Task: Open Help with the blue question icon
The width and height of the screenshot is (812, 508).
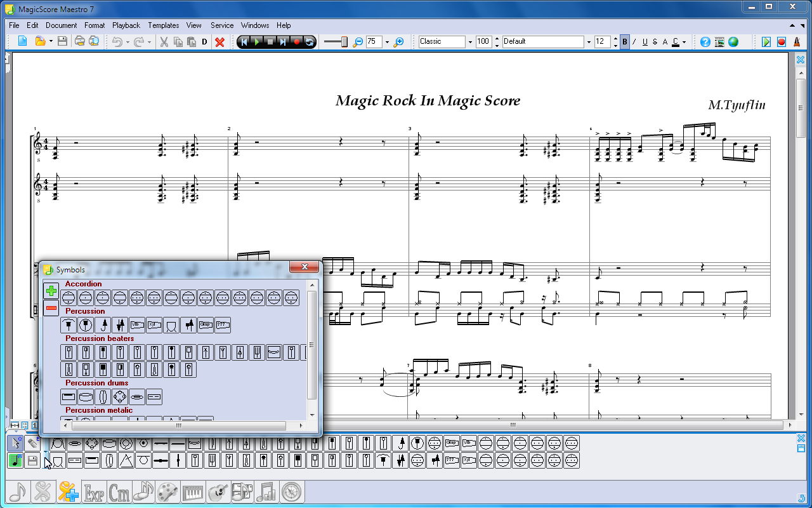Action: point(705,42)
